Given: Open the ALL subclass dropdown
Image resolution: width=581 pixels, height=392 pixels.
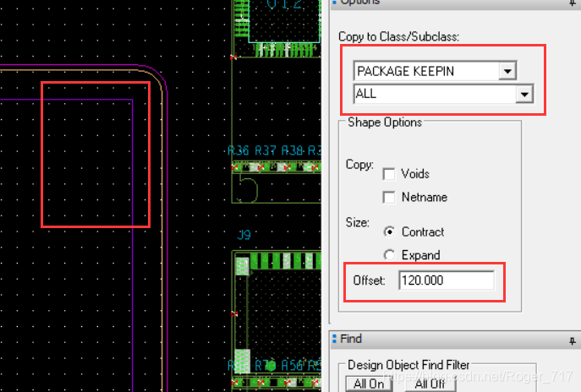Looking at the screenshot, I should [525, 95].
